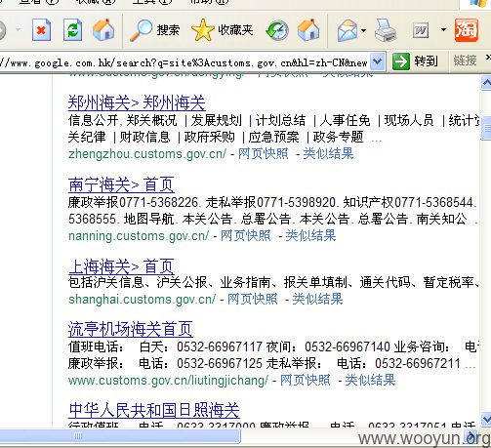Open the Links (链接) toolbar label
This screenshot has width=491, height=448.
tap(465, 61)
